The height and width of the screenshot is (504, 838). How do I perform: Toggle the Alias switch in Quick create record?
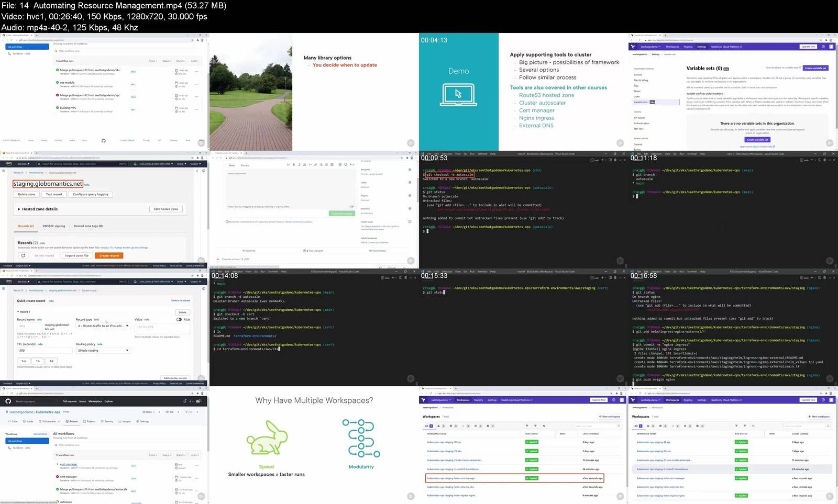click(179, 319)
